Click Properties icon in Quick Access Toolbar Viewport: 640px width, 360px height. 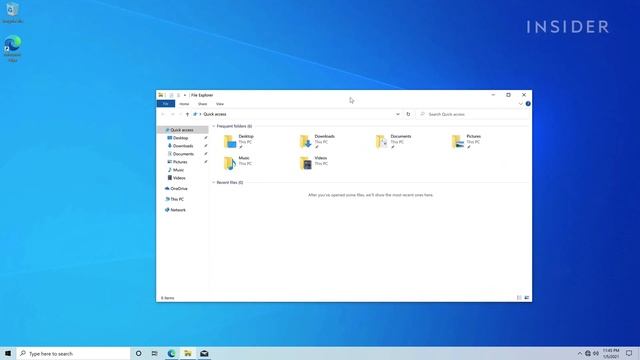(x=171, y=95)
